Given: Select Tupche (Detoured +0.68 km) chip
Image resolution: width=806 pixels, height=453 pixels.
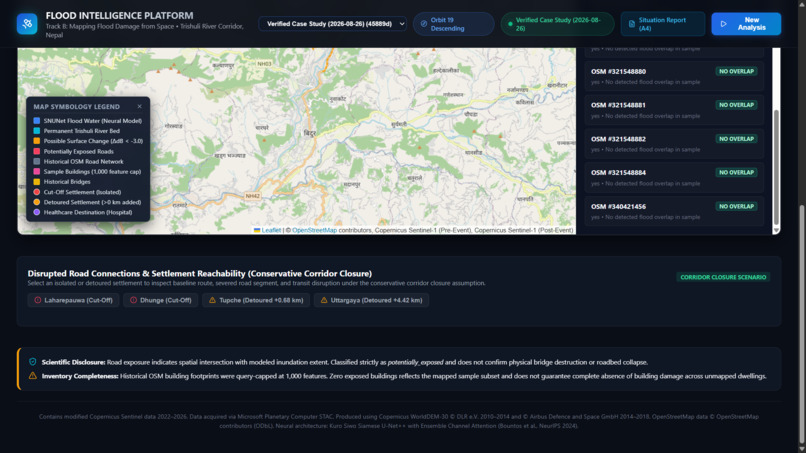Looking at the screenshot, I should [x=256, y=300].
